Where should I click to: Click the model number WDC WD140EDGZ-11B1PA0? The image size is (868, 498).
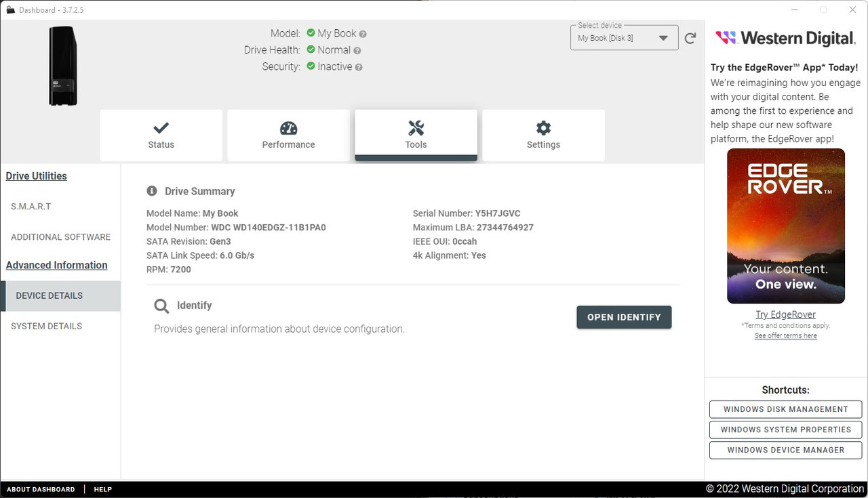pos(269,228)
